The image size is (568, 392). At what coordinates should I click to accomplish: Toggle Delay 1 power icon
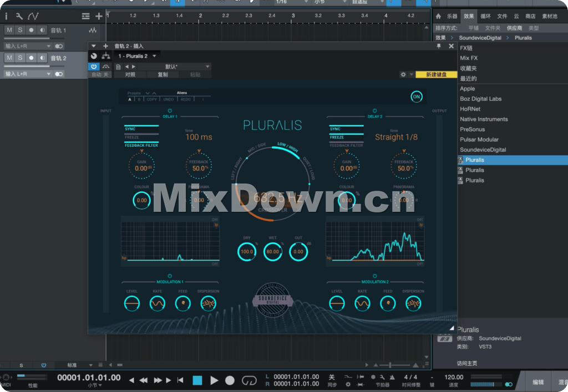[x=170, y=111]
